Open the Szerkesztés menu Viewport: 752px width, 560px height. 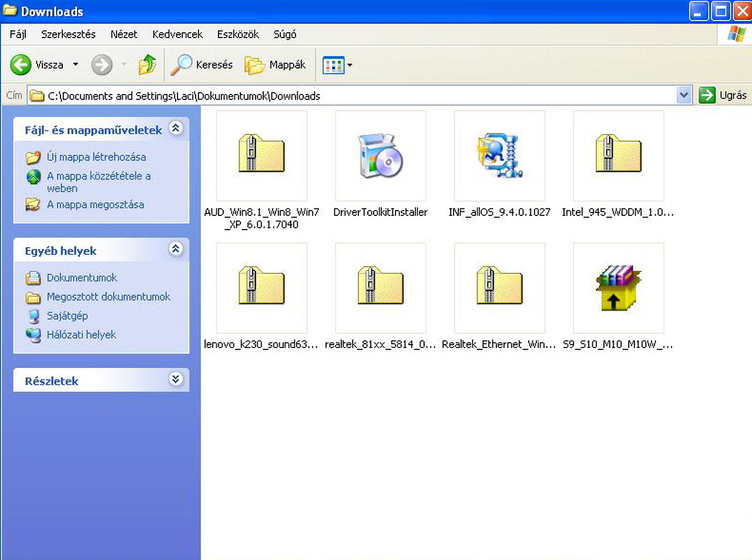(68, 34)
